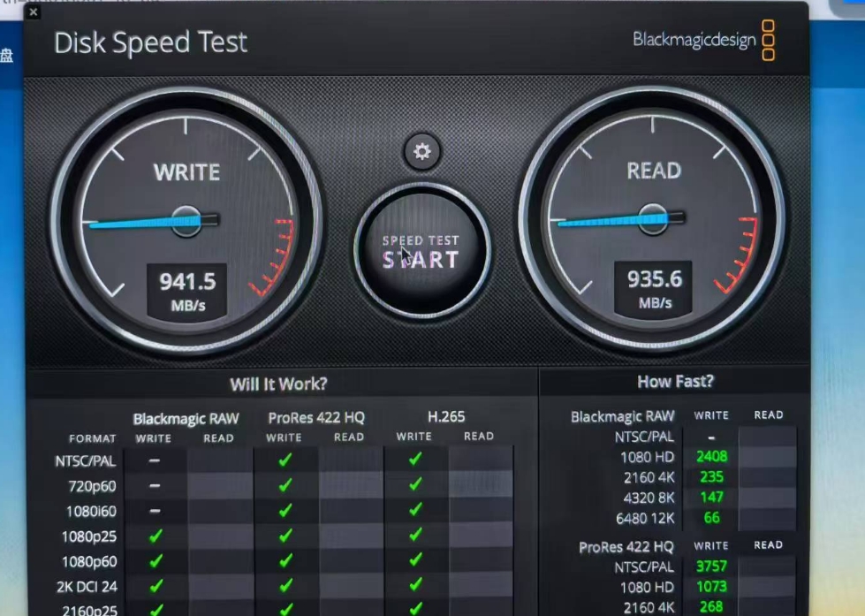The image size is (865, 616).
Task: Click the 4320 8K row label
Action: (x=649, y=498)
